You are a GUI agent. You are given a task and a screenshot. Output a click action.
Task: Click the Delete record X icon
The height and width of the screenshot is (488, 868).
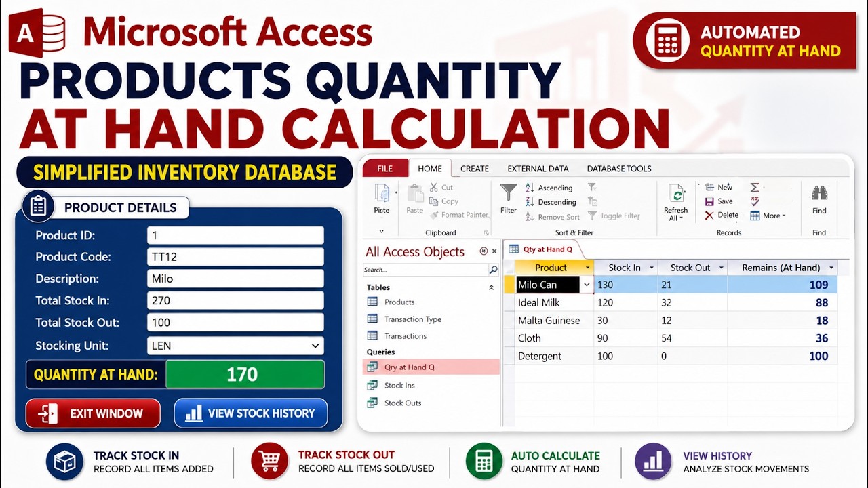tap(709, 216)
